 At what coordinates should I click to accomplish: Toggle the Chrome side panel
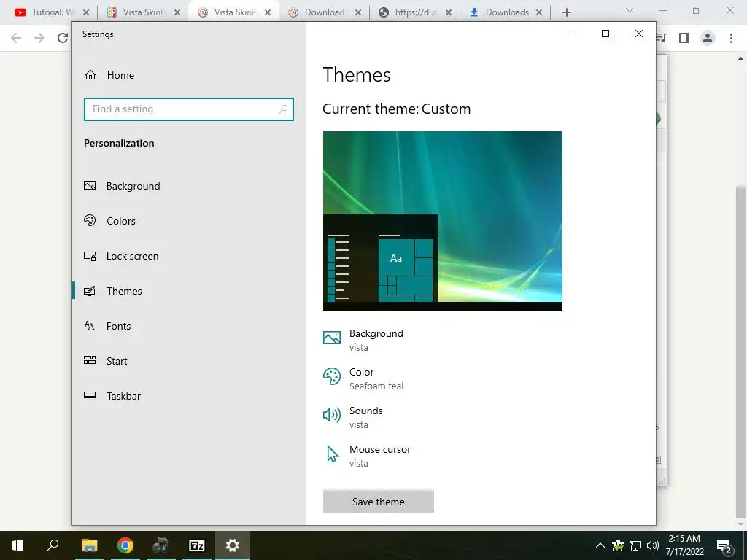click(x=684, y=38)
